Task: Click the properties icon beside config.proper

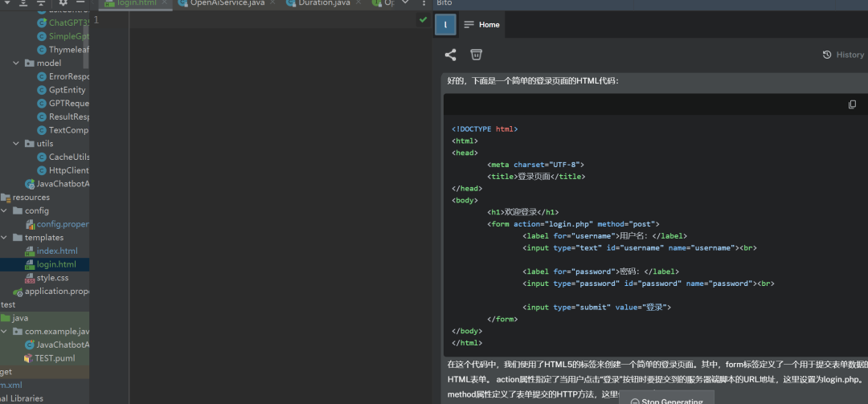Action: [x=30, y=224]
